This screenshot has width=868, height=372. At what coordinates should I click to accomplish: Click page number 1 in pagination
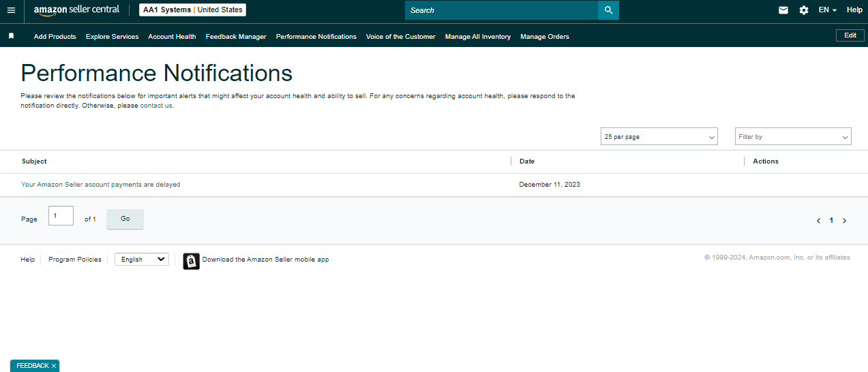click(x=831, y=221)
